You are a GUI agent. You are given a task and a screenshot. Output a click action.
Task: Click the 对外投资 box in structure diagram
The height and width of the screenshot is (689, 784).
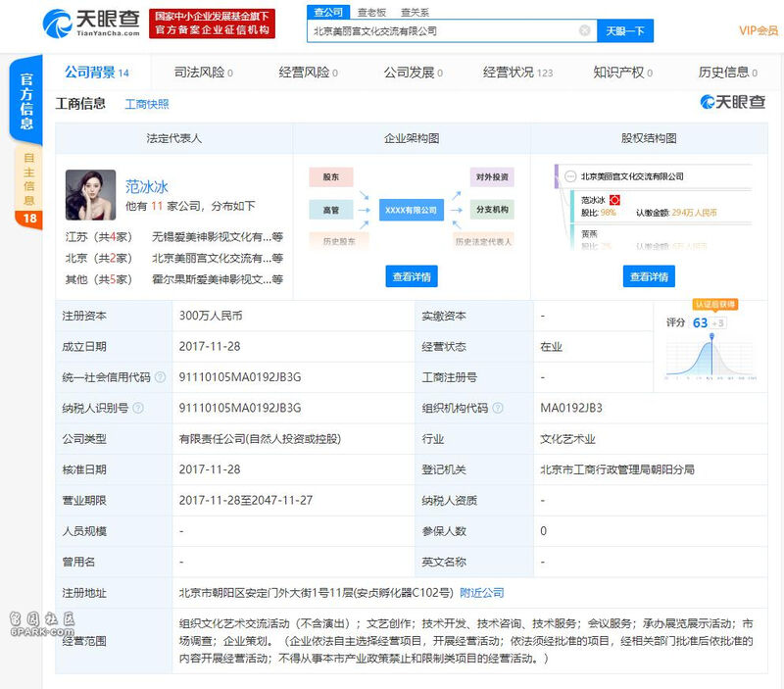point(492,177)
